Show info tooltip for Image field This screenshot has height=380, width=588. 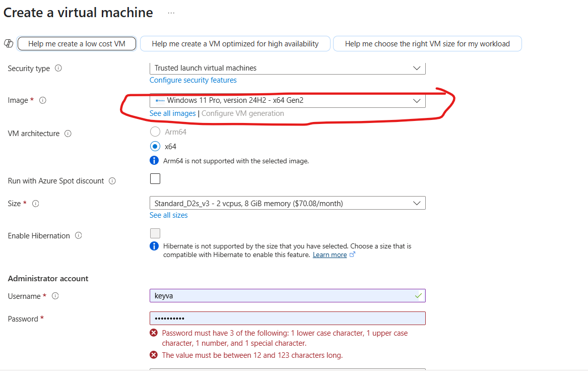click(x=43, y=100)
